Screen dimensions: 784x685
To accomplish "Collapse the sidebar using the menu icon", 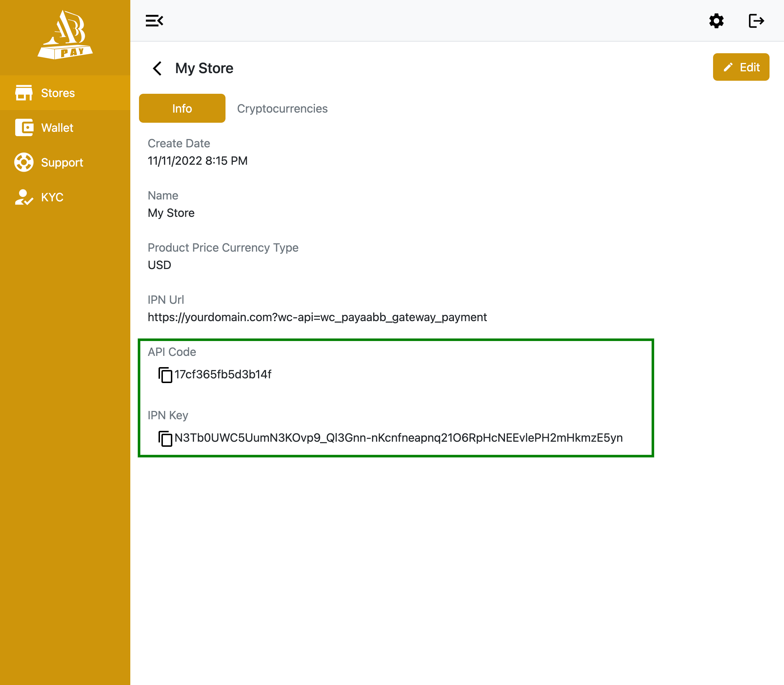I will [x=154, y=21].
